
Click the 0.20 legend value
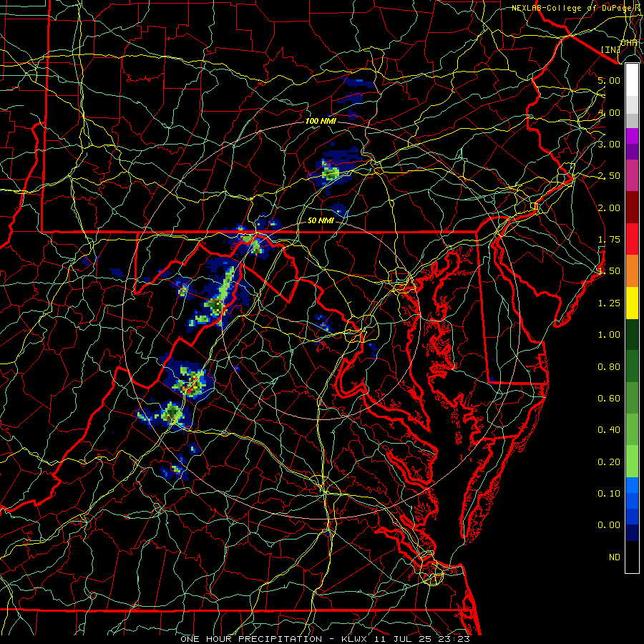click(609, 462)
